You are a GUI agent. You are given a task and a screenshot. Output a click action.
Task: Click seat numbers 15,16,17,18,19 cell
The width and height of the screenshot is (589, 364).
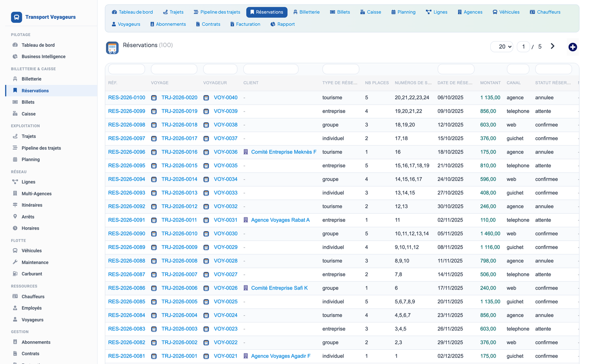tap(412, 166)
